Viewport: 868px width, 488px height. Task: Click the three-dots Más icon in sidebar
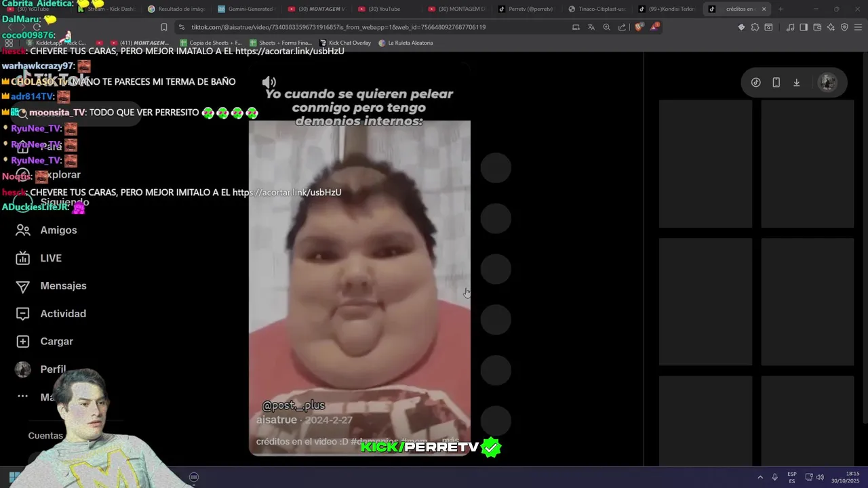(x=23, y=396)
